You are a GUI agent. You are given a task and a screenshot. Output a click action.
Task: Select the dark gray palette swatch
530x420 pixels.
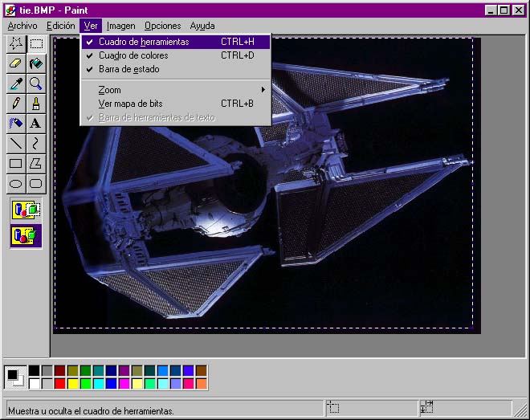[x=47, y=371]
